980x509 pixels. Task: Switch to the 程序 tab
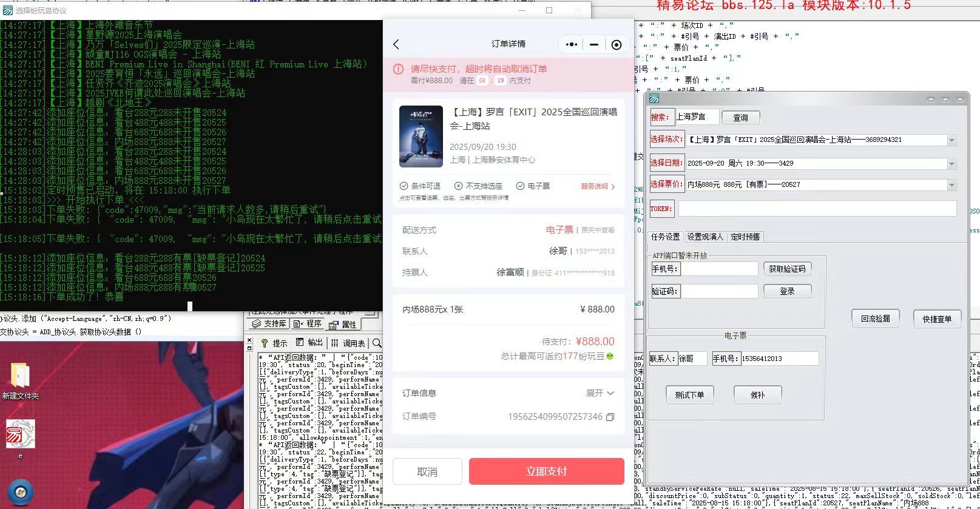[308, 324]
